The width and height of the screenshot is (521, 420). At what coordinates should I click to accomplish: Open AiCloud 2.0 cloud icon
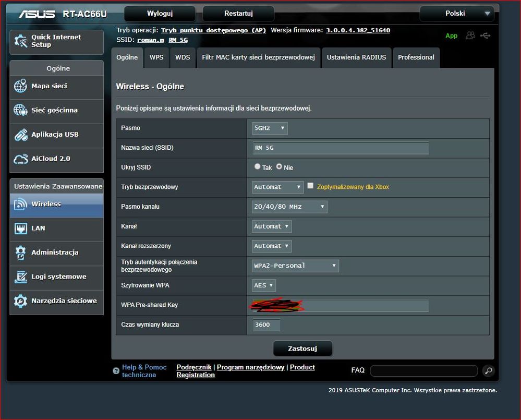tap(20, 159)
